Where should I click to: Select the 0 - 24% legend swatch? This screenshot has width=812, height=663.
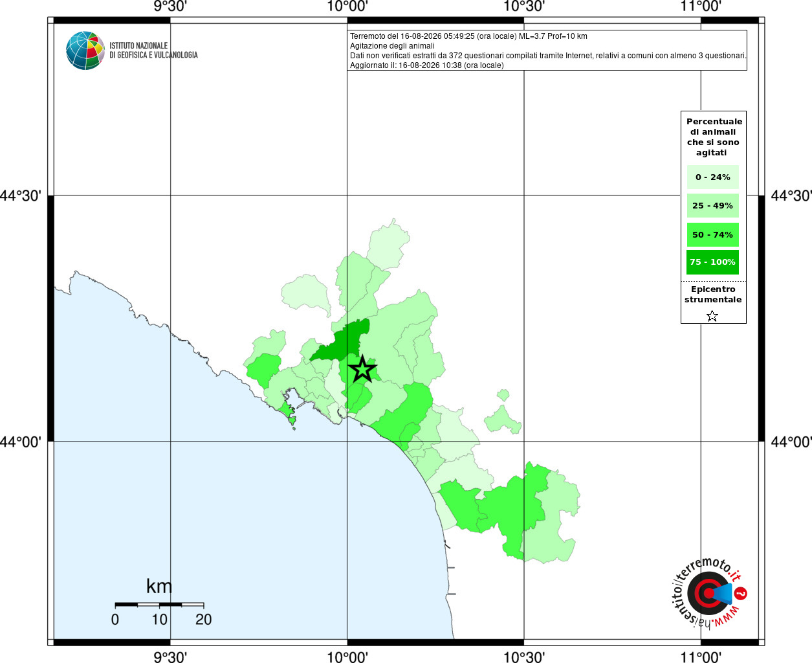(x=712, y=177)
